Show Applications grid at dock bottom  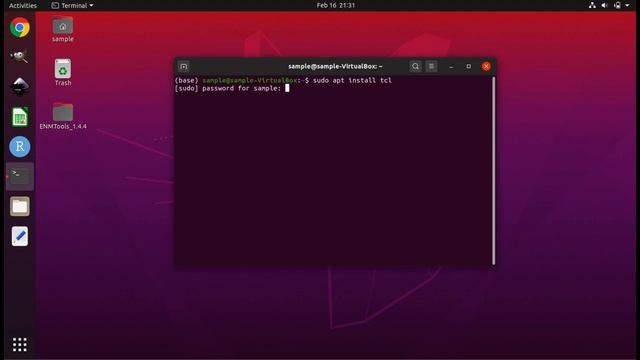pyautogui.click(x=20, y=344)
